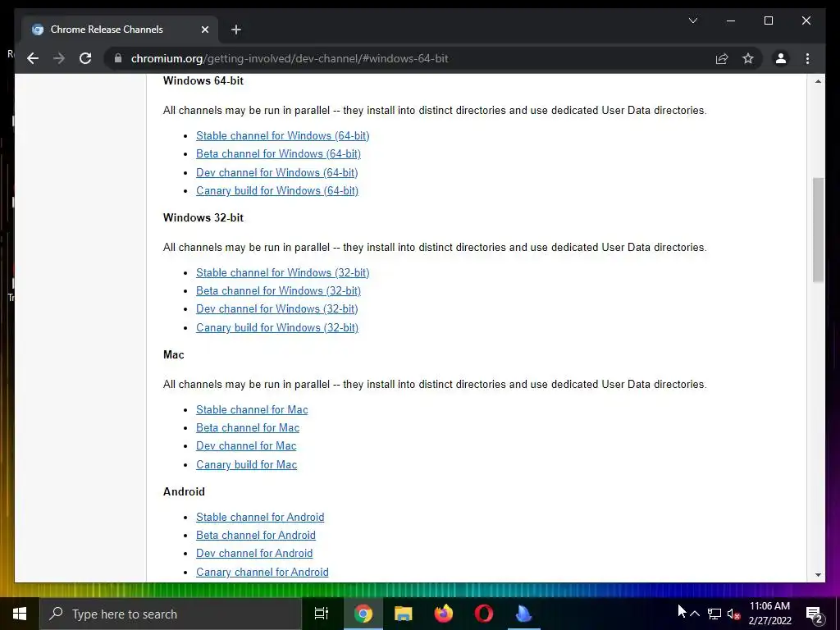Select the Chrome Release Channels tab

pyautogui.click(x=120, y=30)
